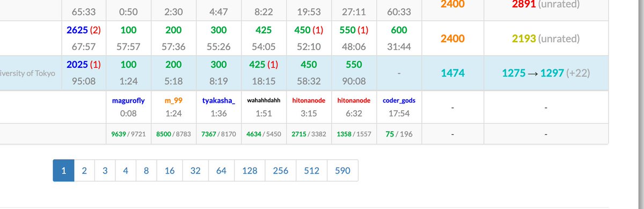Go to standings page 8

(146, 171)
